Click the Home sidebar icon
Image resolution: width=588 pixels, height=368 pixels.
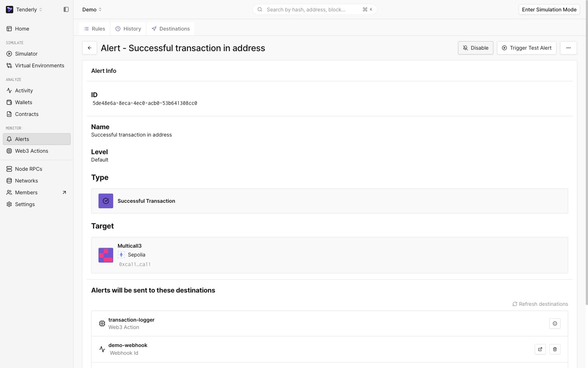tap(9, 29)
